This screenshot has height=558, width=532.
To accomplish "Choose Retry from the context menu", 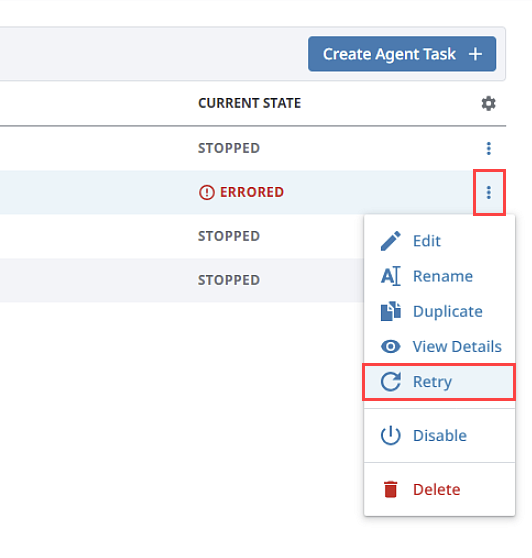I will click(x=439, y=382).
